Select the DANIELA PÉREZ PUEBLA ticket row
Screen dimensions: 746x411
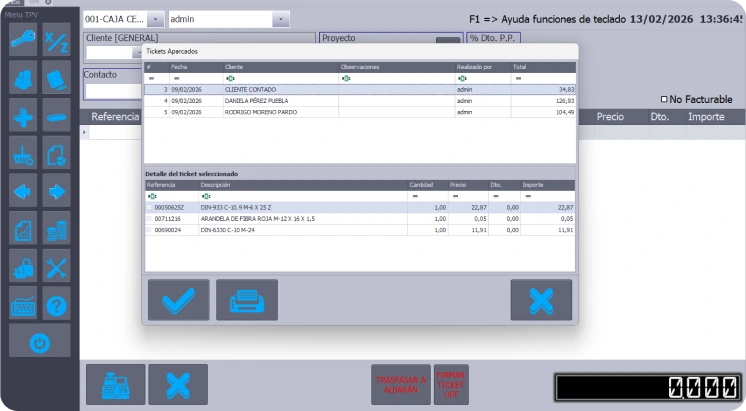[360, 101]
